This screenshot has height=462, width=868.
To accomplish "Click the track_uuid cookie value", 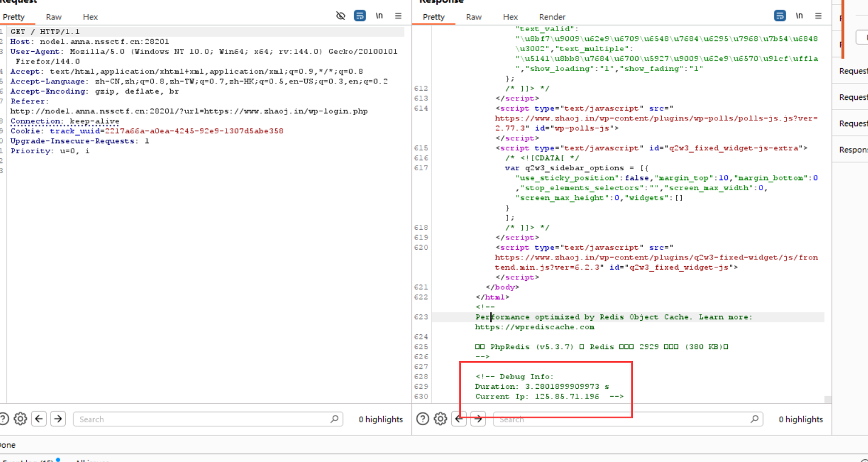I will coord(194,131).
